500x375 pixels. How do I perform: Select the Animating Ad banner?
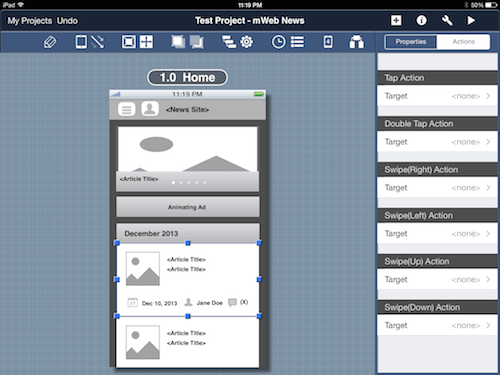tap(188, 207)
